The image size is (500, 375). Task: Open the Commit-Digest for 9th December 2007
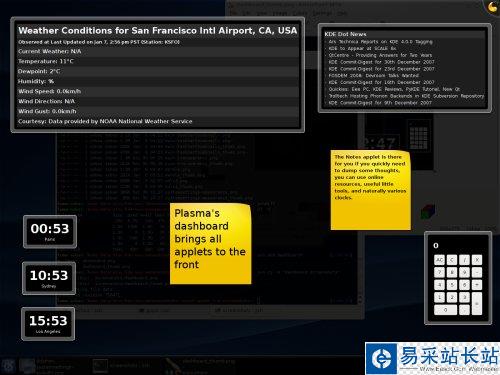[x=380, y=103]
